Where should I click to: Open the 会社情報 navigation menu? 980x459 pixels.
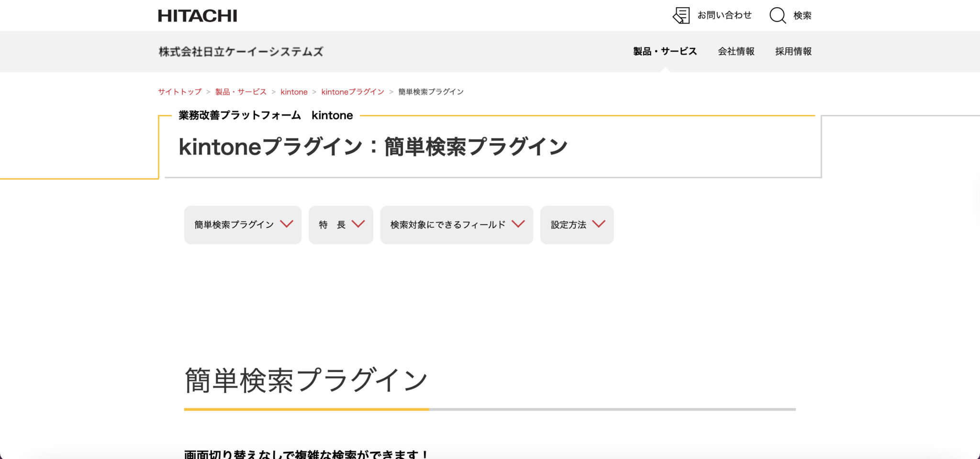pos(736,51)
